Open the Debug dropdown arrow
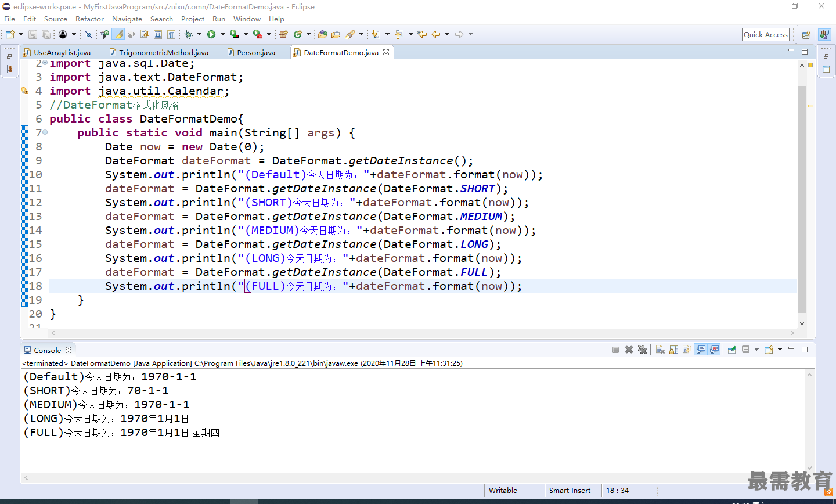The width and height of the screenshot is (836, 504). pos(199,34)
